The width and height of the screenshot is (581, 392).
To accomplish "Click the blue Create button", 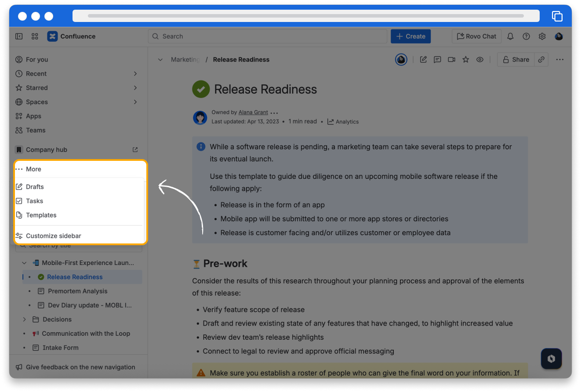I will pyautogui.click(x=410, y=36).
